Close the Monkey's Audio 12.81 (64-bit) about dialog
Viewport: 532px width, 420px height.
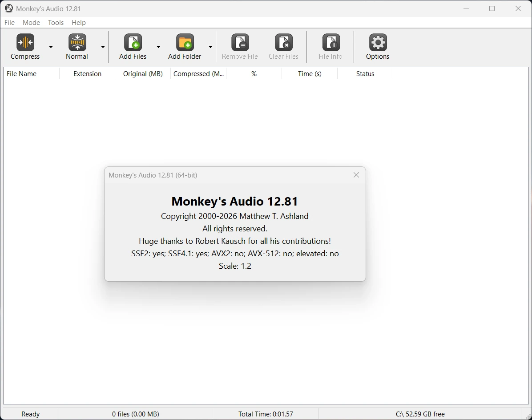(356, 175)
